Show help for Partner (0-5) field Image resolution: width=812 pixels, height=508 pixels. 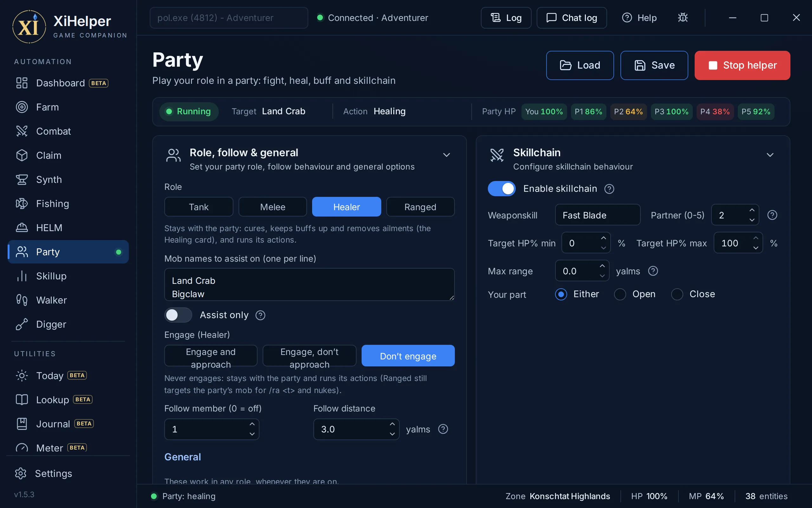[772, 215]
